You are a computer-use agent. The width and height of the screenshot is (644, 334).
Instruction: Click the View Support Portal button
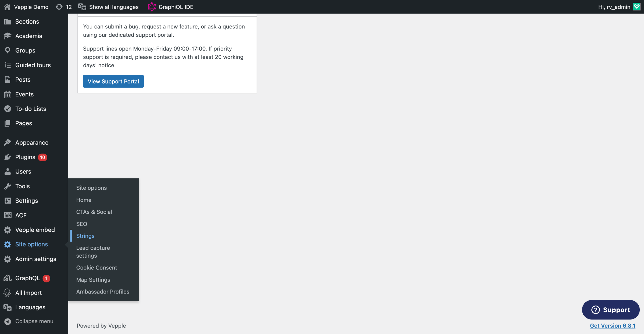[x=113, y=81]
